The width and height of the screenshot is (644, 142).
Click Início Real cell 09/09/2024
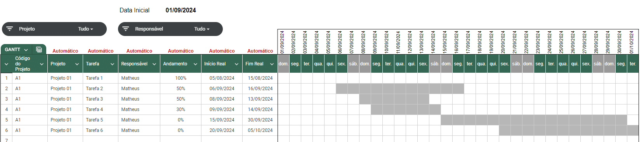[x=222, y=109]
